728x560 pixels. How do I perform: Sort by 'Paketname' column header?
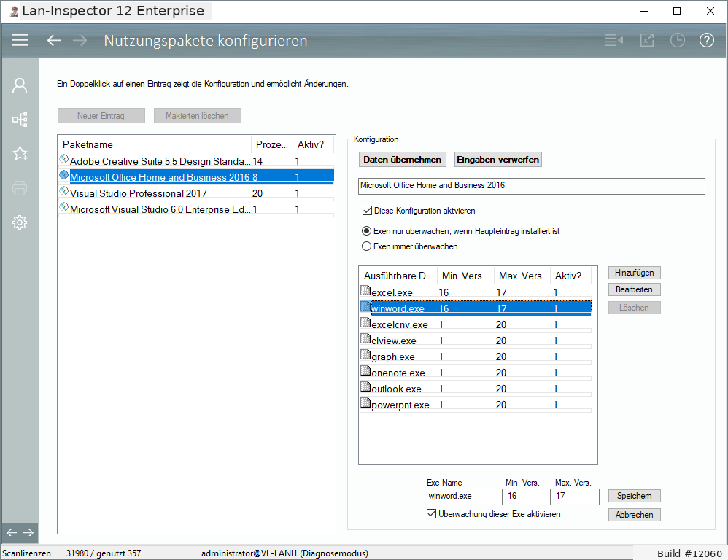tap(155, 145)
